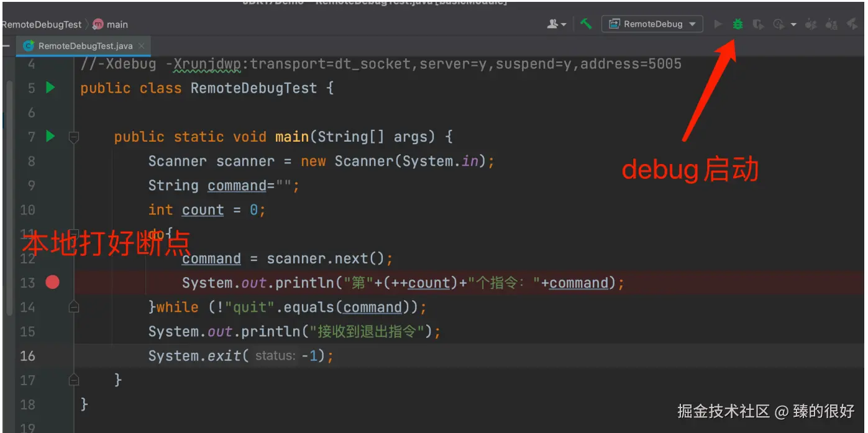Click 'Scanner(System.in)' on line 8
This screenshot has height=433, width=868.
click(x=410, y=161)
